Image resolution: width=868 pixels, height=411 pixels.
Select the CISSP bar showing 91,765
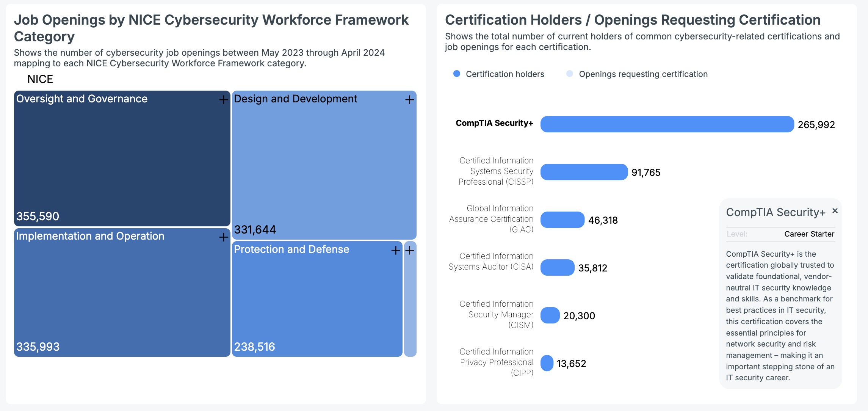tap(584, 172)
